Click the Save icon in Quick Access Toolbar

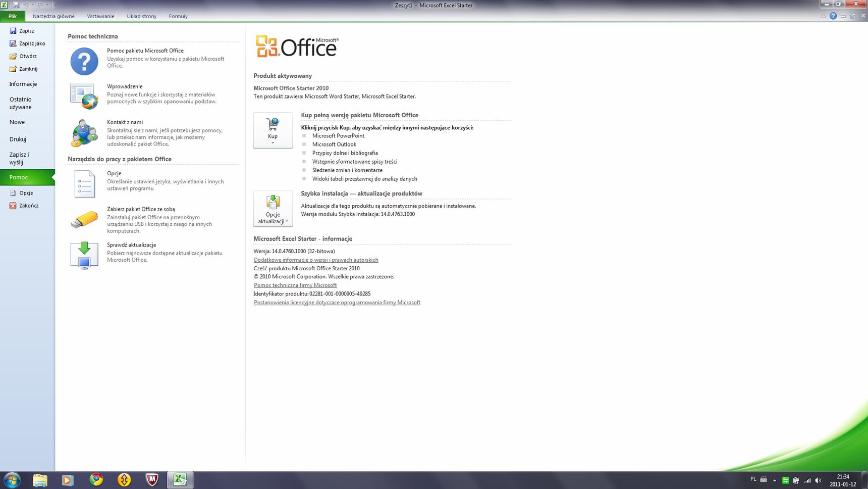pos(16,5)
